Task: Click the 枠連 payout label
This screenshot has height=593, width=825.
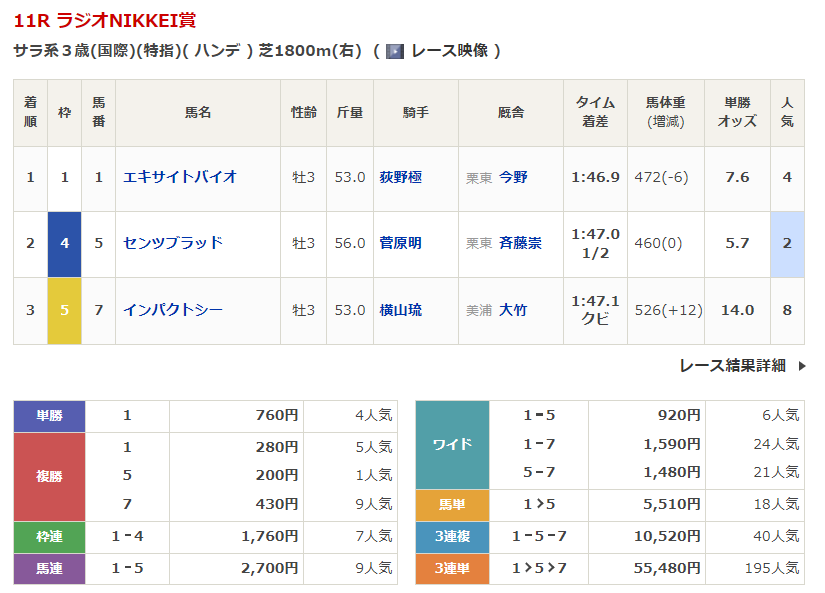Action: pyautogui.click(x=49, y=537)
